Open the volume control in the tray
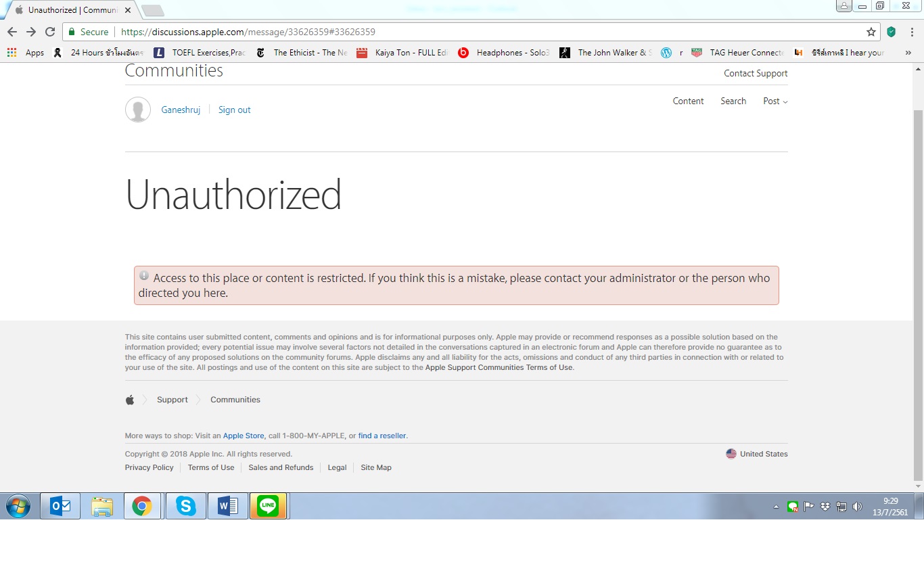The height and width of the screenshot is (585, 924). click(857, 507)
